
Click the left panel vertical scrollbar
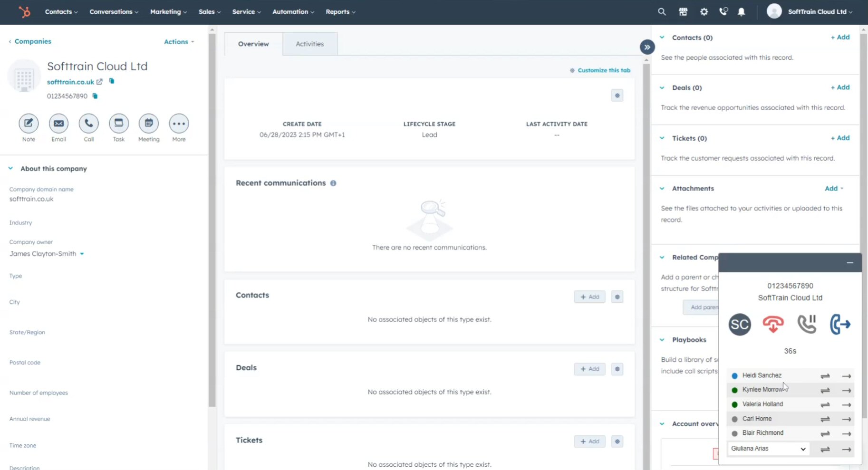pyautogui.click(x=212, y=220)
